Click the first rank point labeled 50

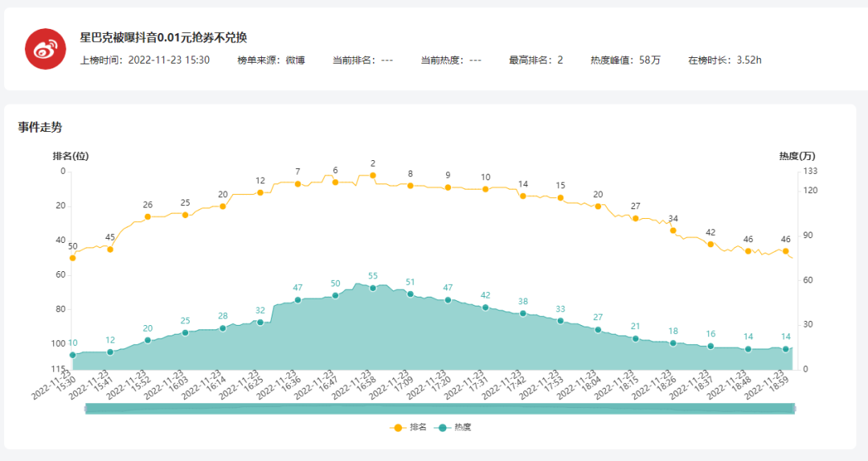72,258
